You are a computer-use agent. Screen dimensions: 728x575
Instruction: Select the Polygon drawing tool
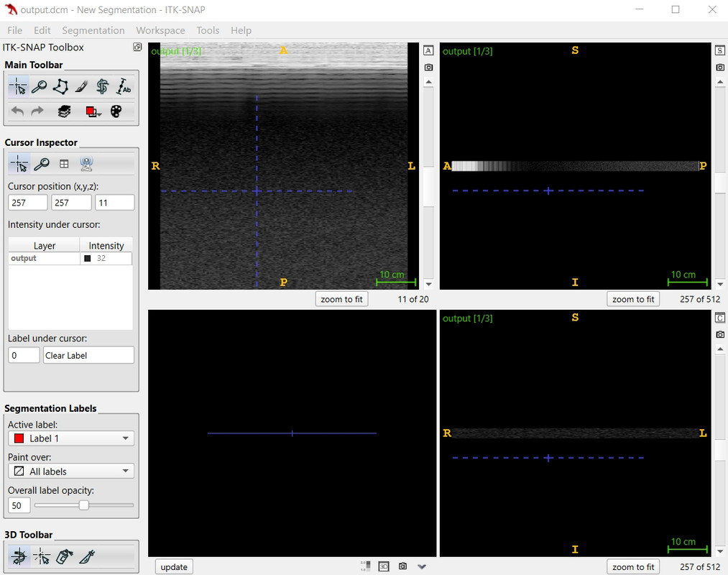(60, 86)
